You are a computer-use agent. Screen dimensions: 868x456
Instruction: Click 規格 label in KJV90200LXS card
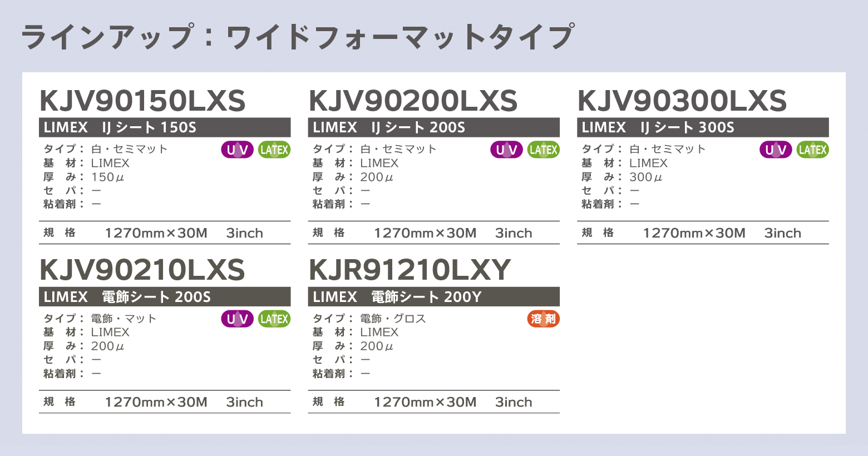pos(328,233)
